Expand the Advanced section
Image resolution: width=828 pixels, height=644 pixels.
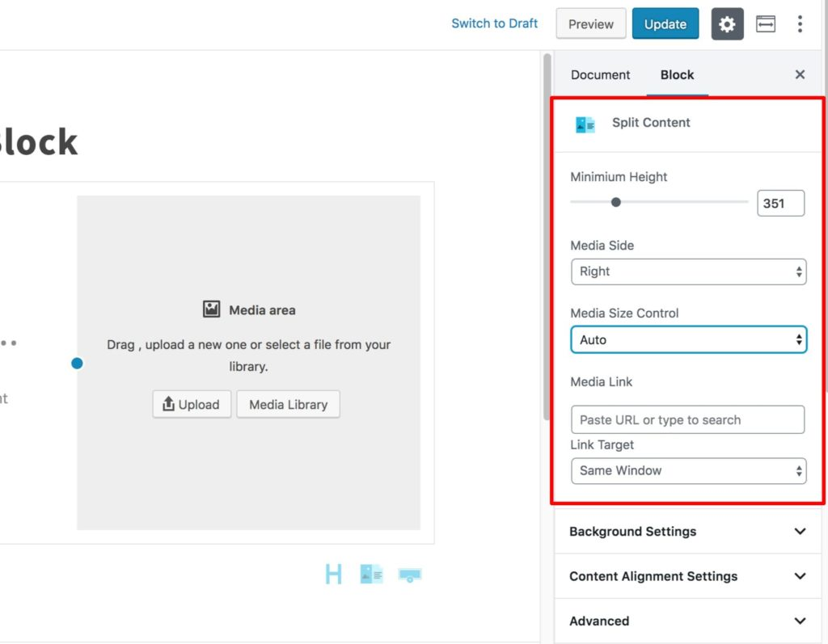[x=687, y=621]
